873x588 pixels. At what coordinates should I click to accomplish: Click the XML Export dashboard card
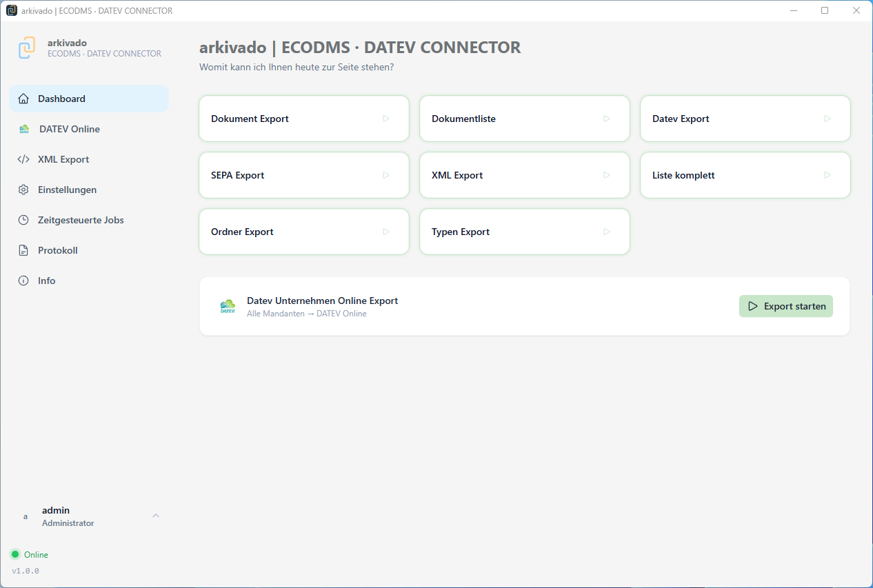tap(525, 175)
